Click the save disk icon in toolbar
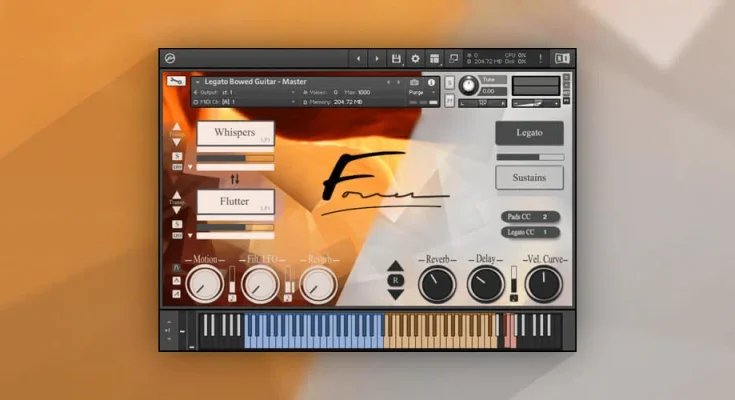Viewport: 735px width, 400px height. point(396,59)
